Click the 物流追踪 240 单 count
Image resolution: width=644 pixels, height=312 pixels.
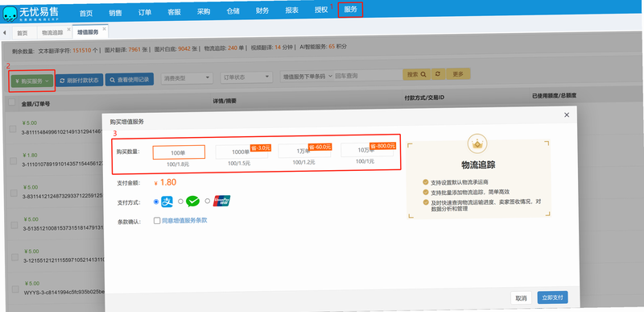(225, 48)
